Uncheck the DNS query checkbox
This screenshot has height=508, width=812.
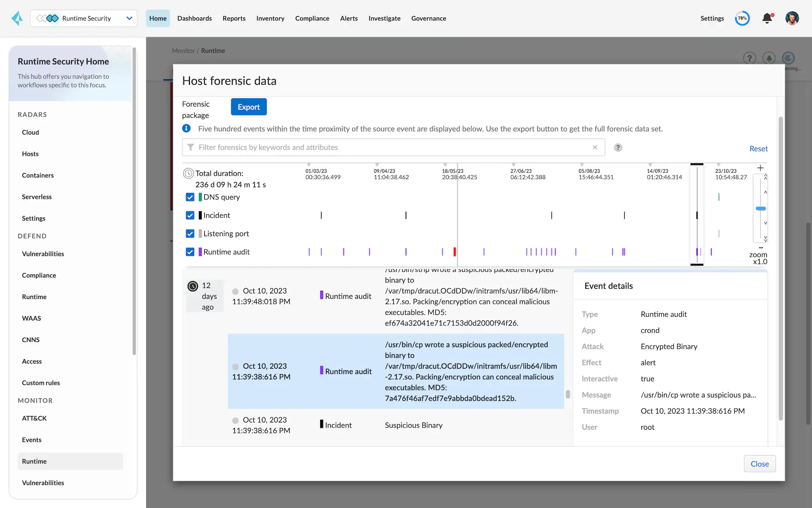coord(190,197)
